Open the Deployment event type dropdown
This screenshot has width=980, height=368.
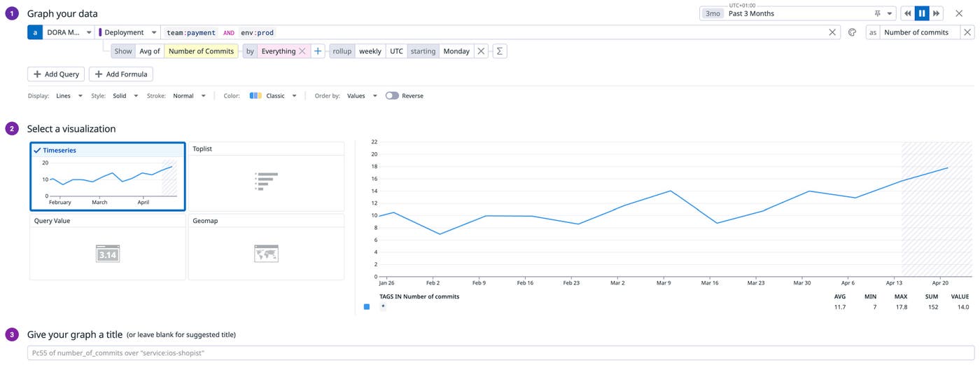(128, 32)
